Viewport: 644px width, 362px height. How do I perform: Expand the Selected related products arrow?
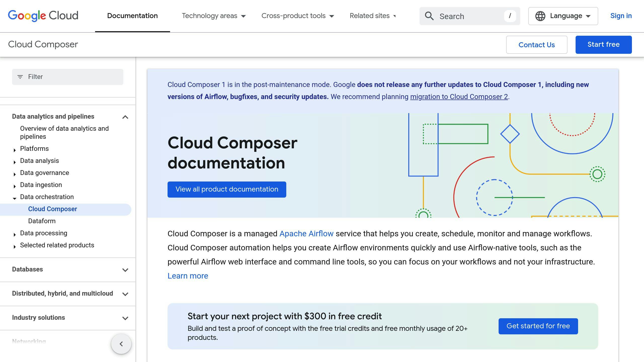click(15, 247)
